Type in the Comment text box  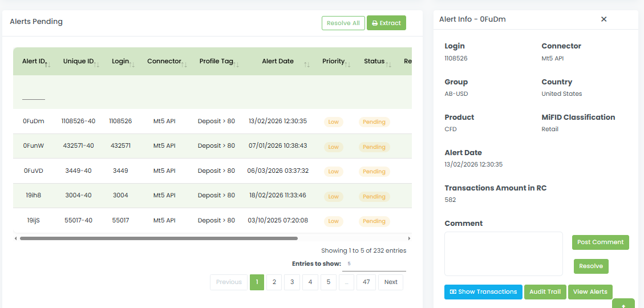503,254
